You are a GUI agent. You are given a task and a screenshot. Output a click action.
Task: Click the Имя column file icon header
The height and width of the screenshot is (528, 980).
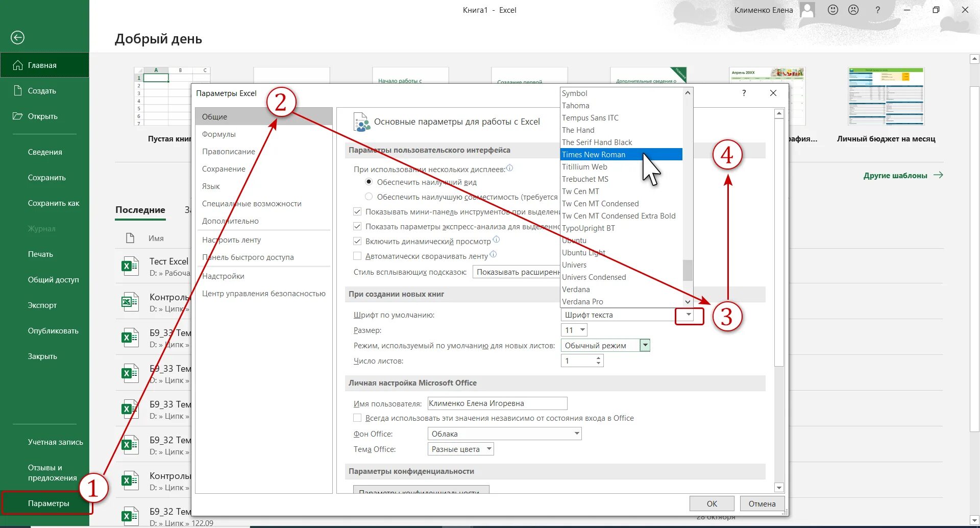(x=130, y=238)
